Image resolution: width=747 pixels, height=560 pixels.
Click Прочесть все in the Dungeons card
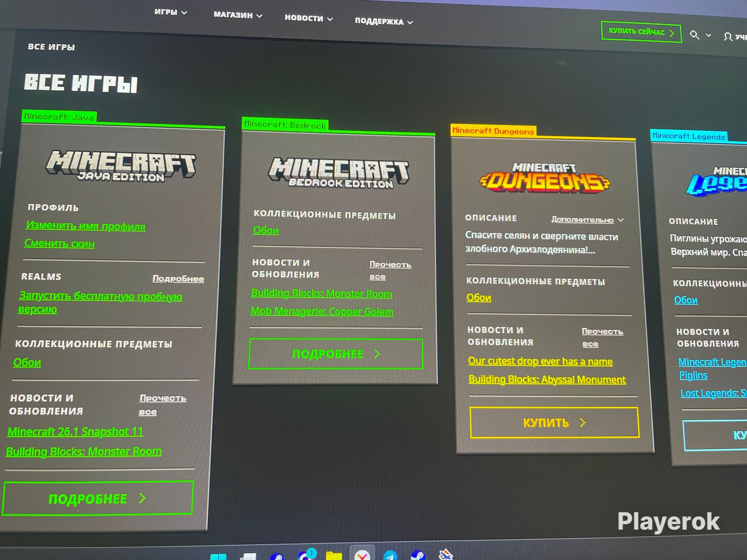click(x=602, y=337)
